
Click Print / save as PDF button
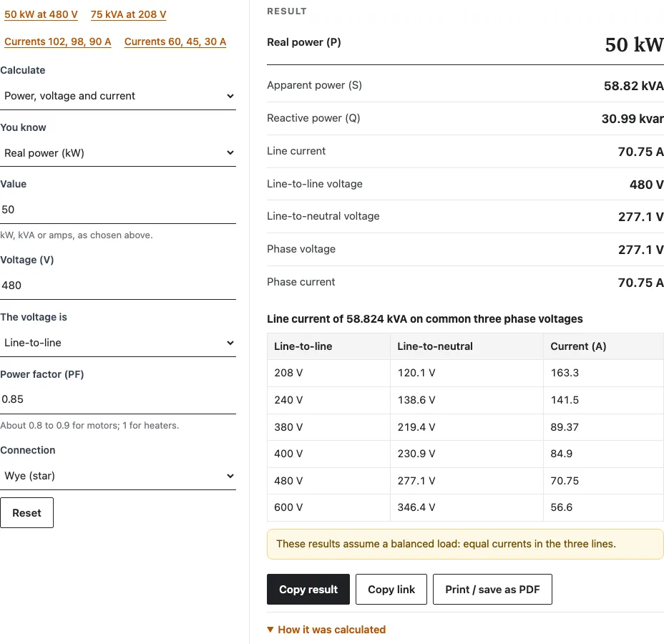[x=492, y=590]
